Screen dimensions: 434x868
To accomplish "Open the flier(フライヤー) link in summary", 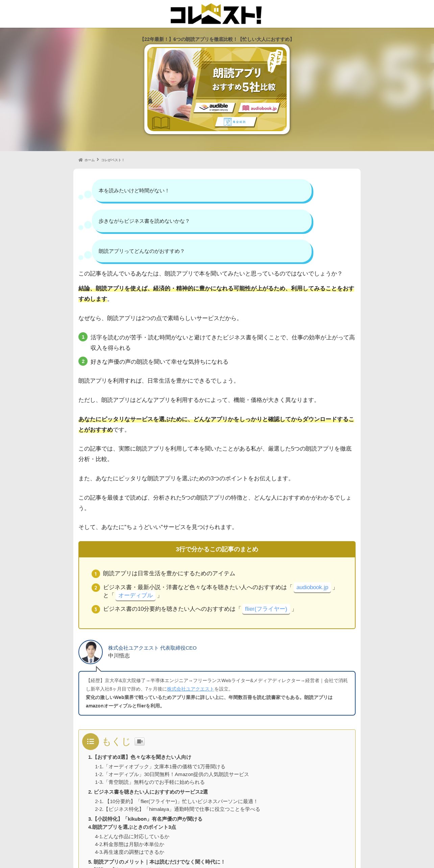I will (266, 609).
